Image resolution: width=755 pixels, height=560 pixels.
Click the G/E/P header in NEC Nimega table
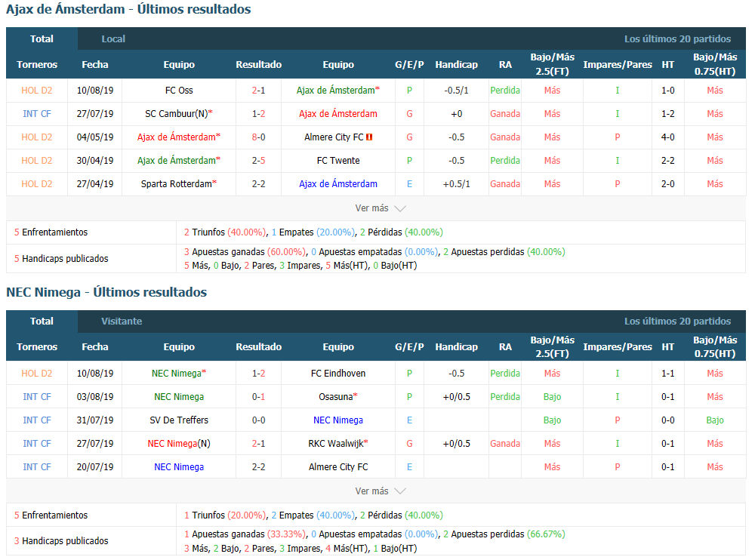pyautogui.click(x=409, y=346)
